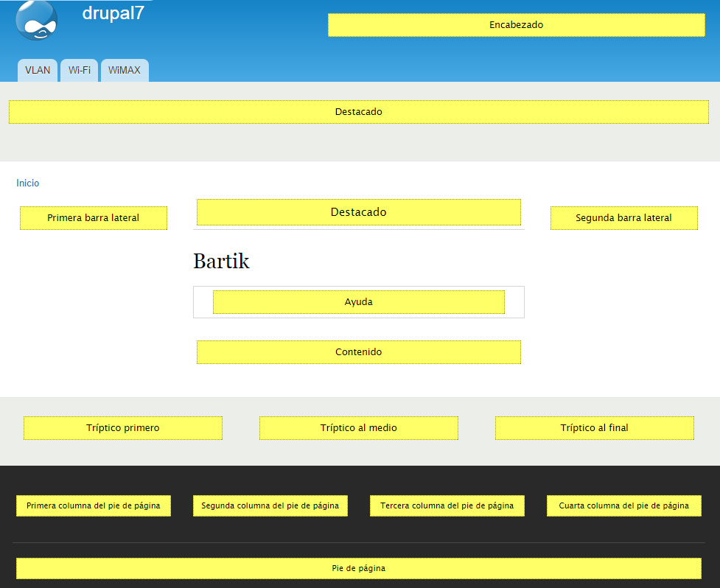The image size is (720, 588).
Task: Select Segunda barra lateral region
Action: (x=623, y=217)
